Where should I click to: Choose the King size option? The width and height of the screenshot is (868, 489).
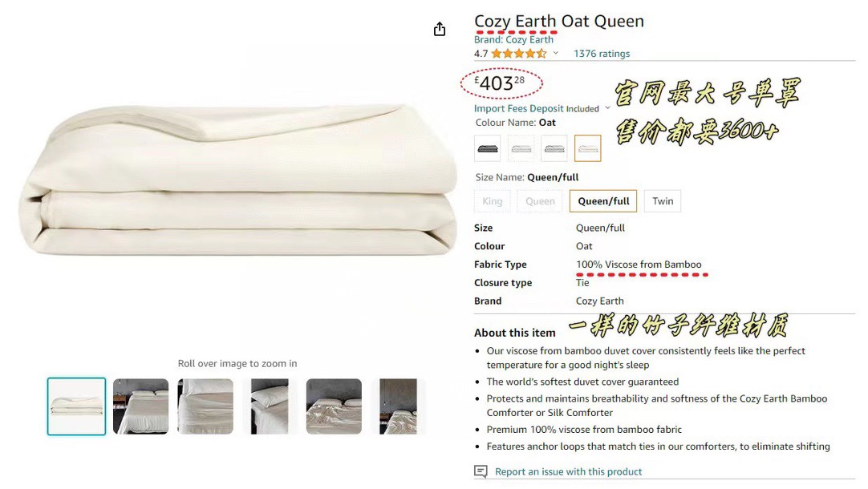492,200
